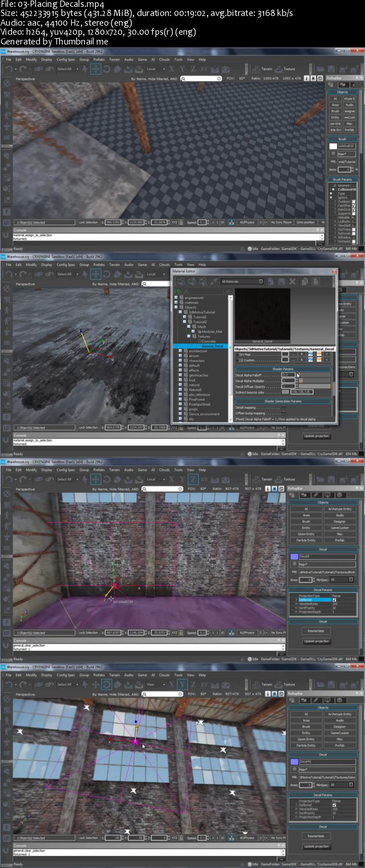Click the arrow Select tool in the Material Editor frame
365x868 pixels.
point(84,274)
